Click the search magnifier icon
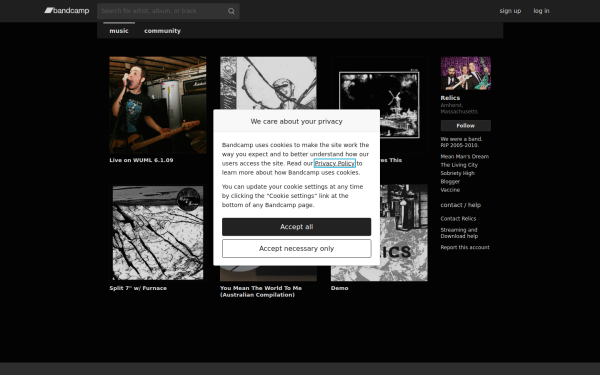This screenshot has width=600, height=375. pyautogui.click(x=231, y=11)
